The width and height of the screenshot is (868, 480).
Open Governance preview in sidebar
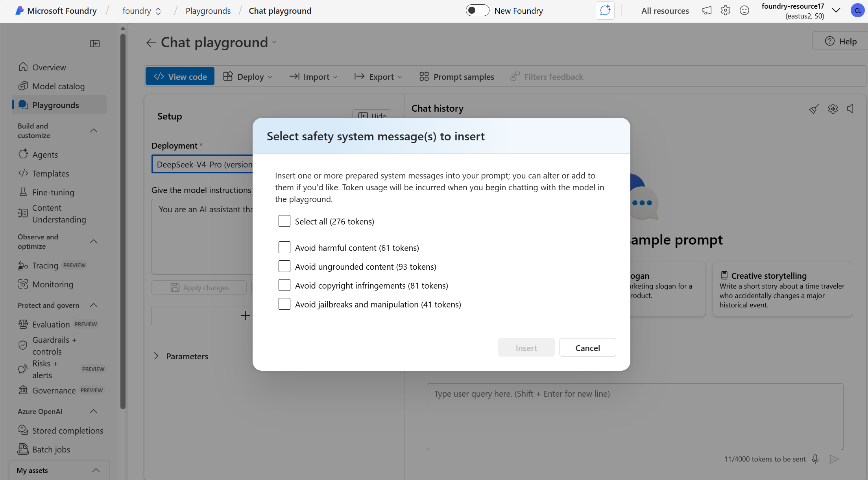[59, 390]
